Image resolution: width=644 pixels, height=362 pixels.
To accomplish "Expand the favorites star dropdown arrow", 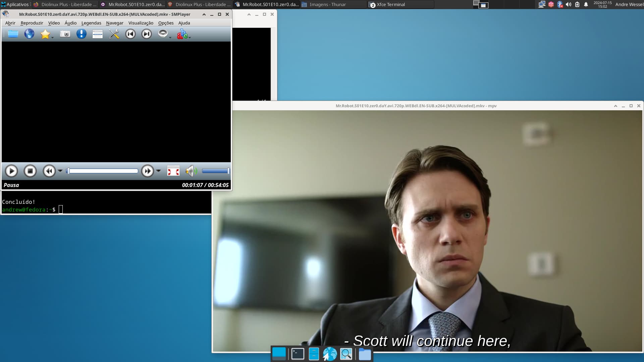I will coord(53,37).
